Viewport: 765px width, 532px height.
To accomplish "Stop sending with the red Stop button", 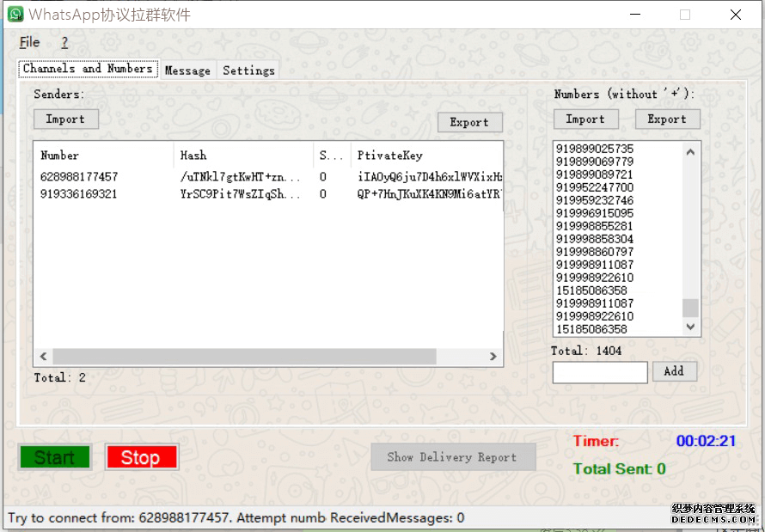I will (x=142, y=457).
